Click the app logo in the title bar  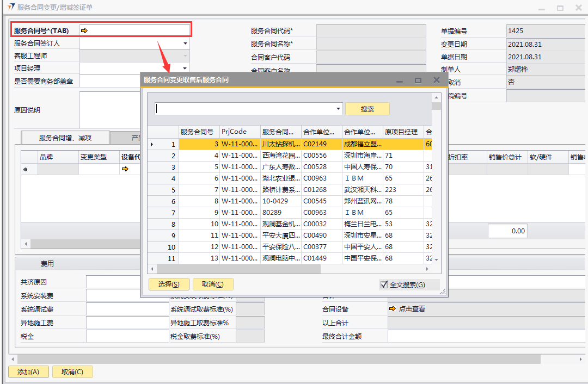10,7
